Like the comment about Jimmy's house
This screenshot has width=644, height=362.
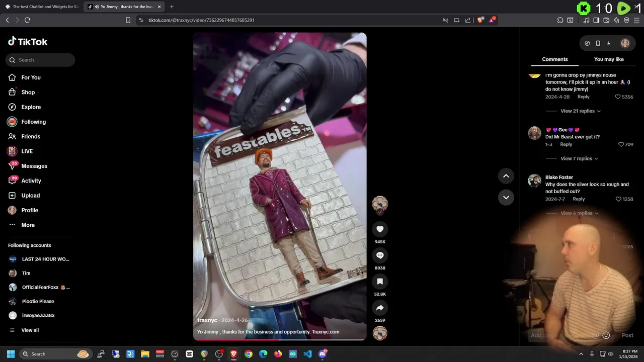click(618, 97)
